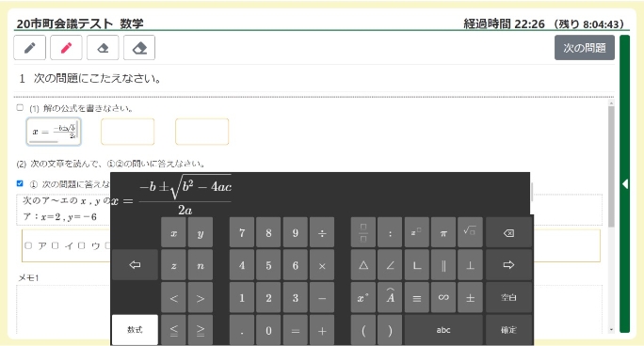Tap the number 9 key

296,233
